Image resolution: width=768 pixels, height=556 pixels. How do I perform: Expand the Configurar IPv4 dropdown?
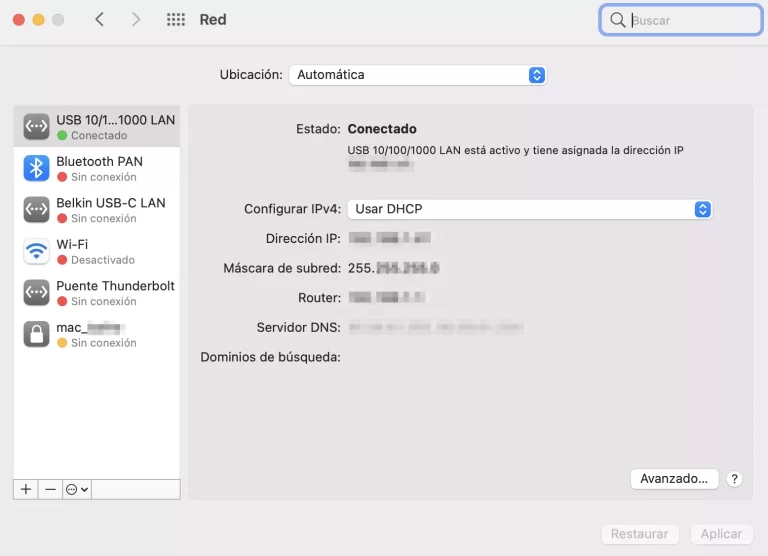(529, 209)
